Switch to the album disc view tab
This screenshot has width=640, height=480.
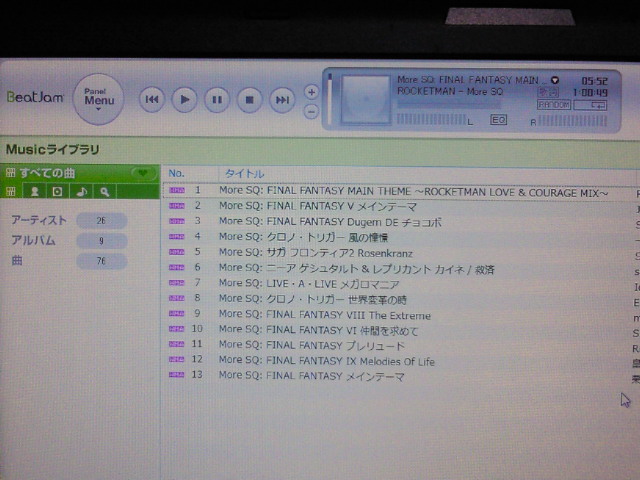coord(58,191)
